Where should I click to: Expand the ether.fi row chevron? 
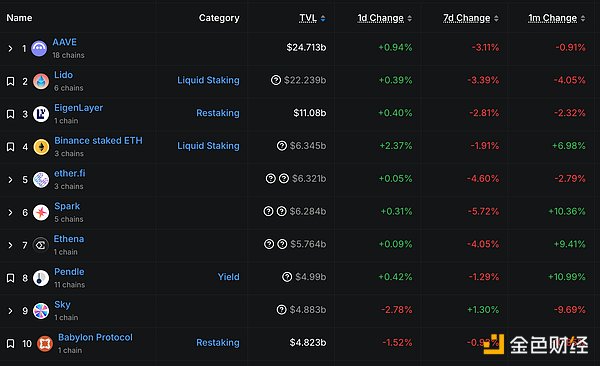(x=10, y=180)
